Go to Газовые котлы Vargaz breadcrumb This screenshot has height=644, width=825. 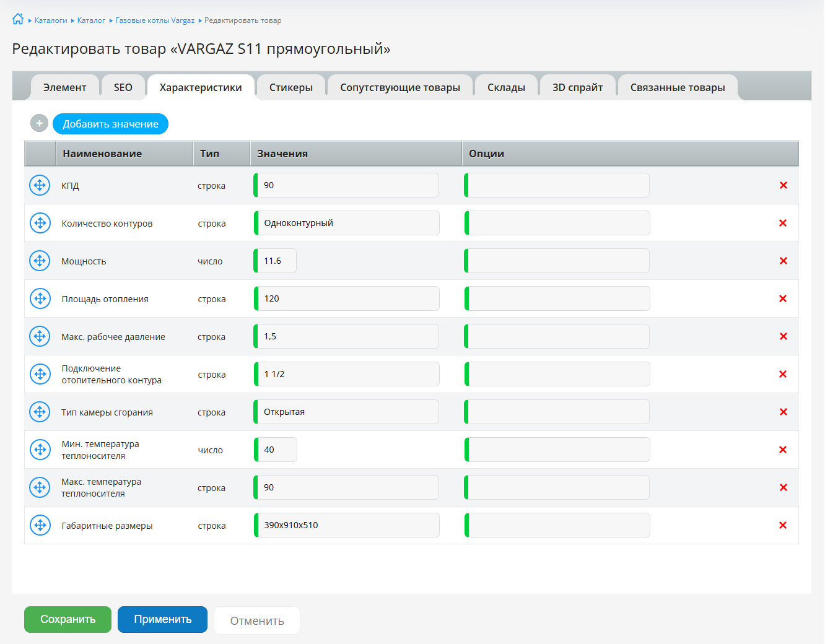click(155, 20)
